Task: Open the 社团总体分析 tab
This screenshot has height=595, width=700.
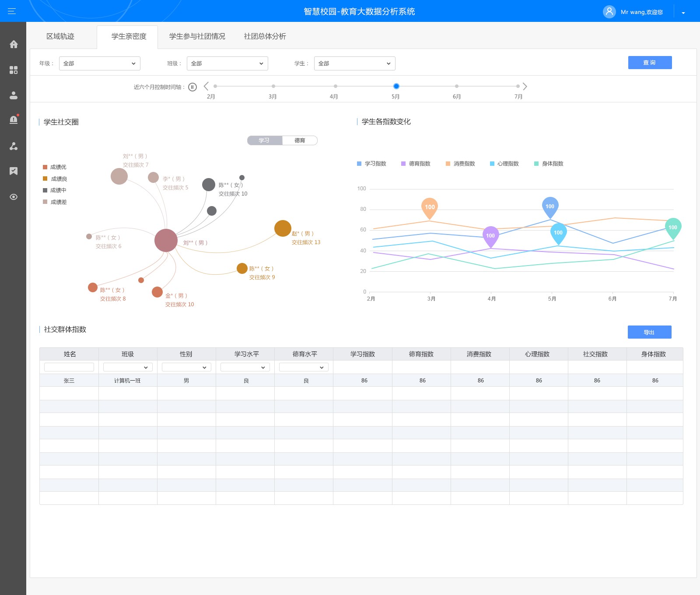Action: (265, 36)
